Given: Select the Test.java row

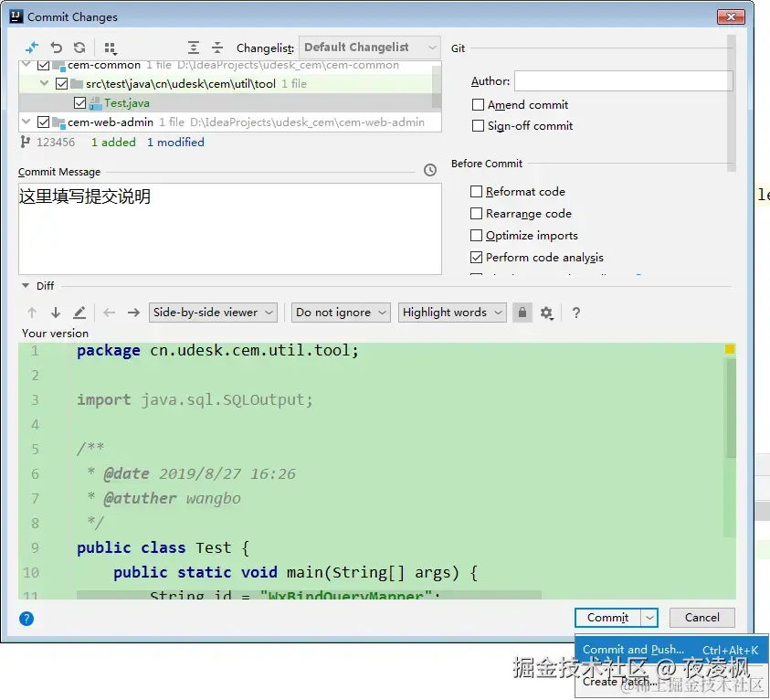Looking at the screenshot, I should point(230,102).
